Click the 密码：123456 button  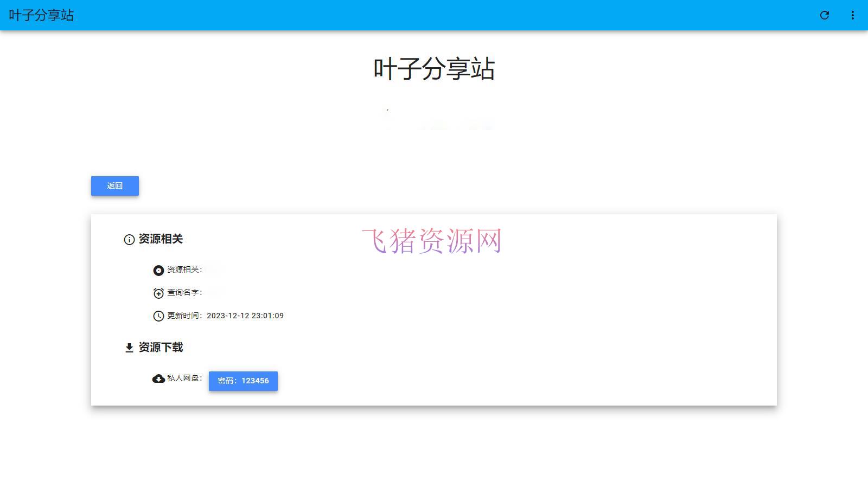coord(242,381)
